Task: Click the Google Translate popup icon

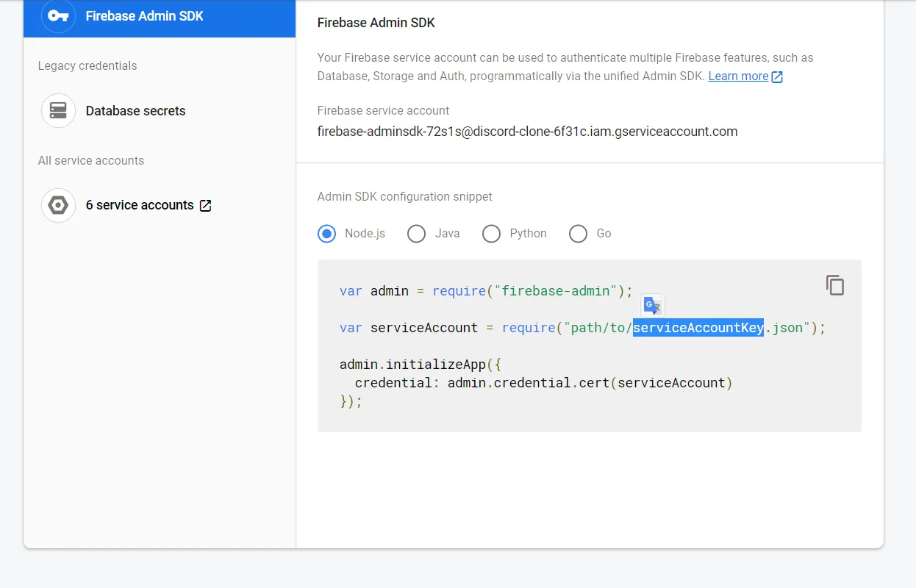Action: (x=652, y=306)
